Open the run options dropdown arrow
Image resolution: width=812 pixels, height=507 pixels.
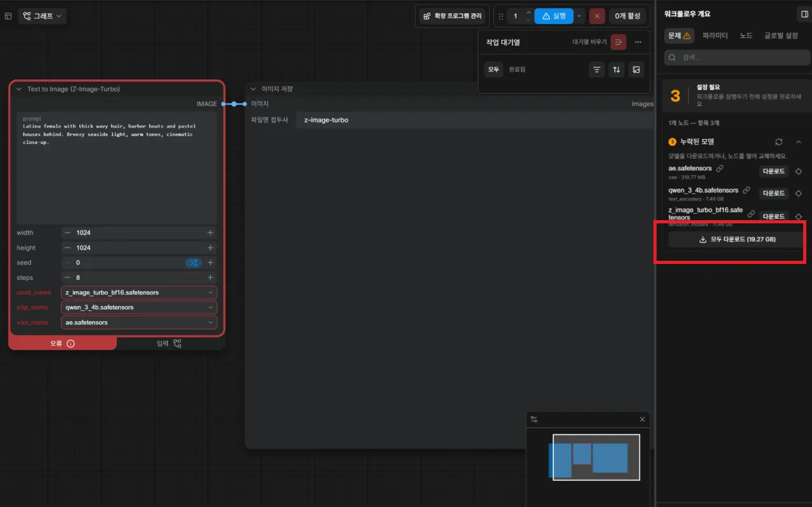pyautogui.click(x=579, y=16)
